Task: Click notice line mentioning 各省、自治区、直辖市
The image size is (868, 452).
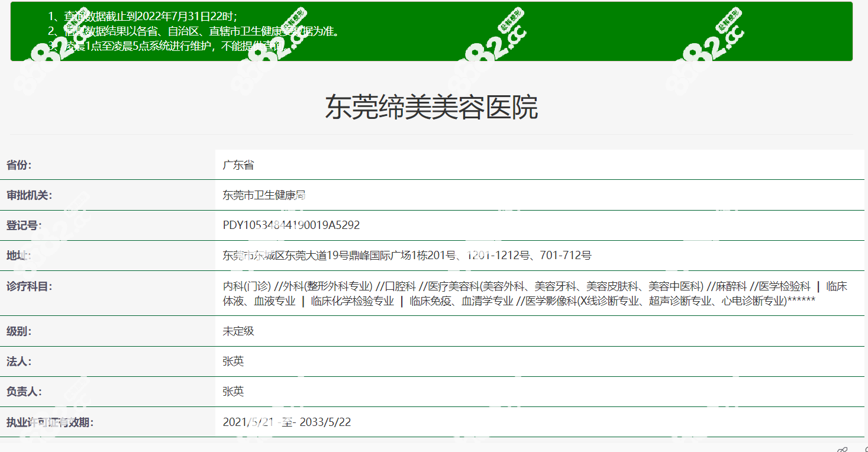Action: 195,31
